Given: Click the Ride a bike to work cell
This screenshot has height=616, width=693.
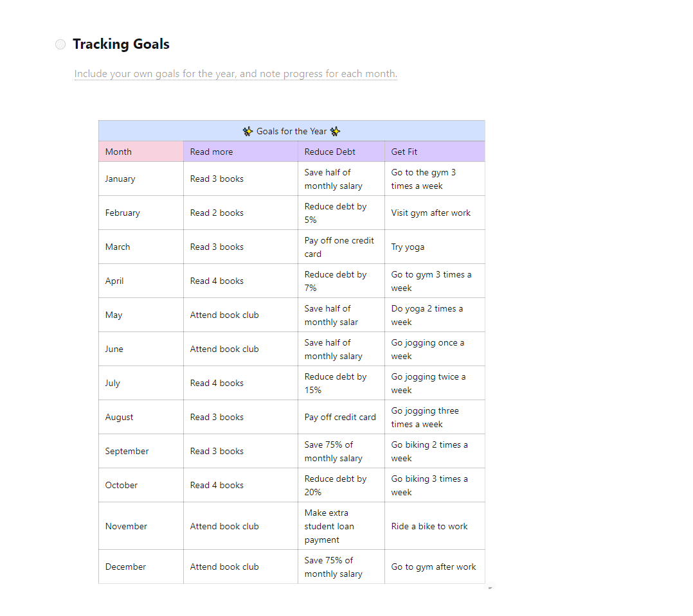Looking at the screenshot, I should pos(435,526).
